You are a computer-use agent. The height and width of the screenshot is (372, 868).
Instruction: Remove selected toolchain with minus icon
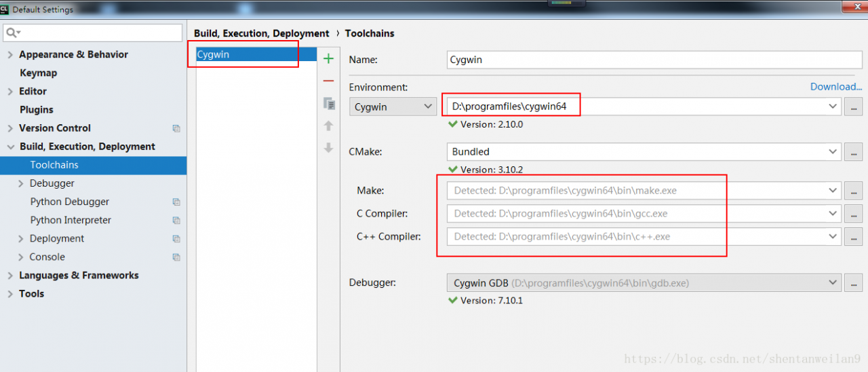329,81
